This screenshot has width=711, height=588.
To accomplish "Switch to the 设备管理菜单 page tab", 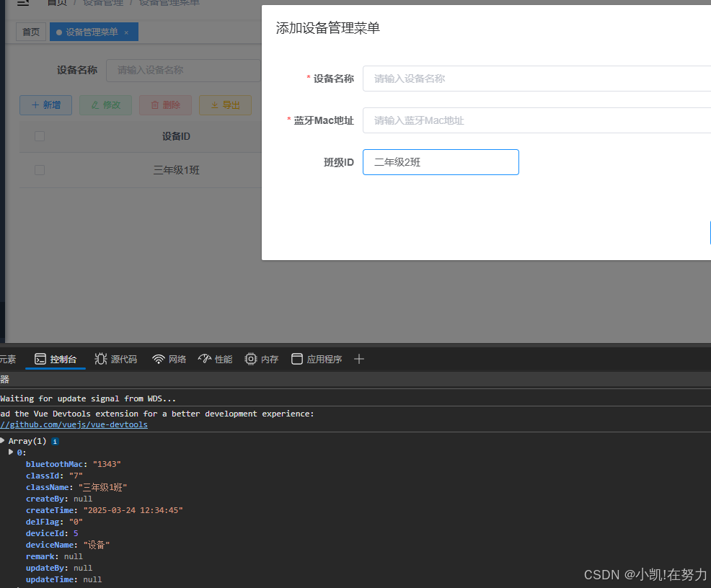I will pos(92,32).
